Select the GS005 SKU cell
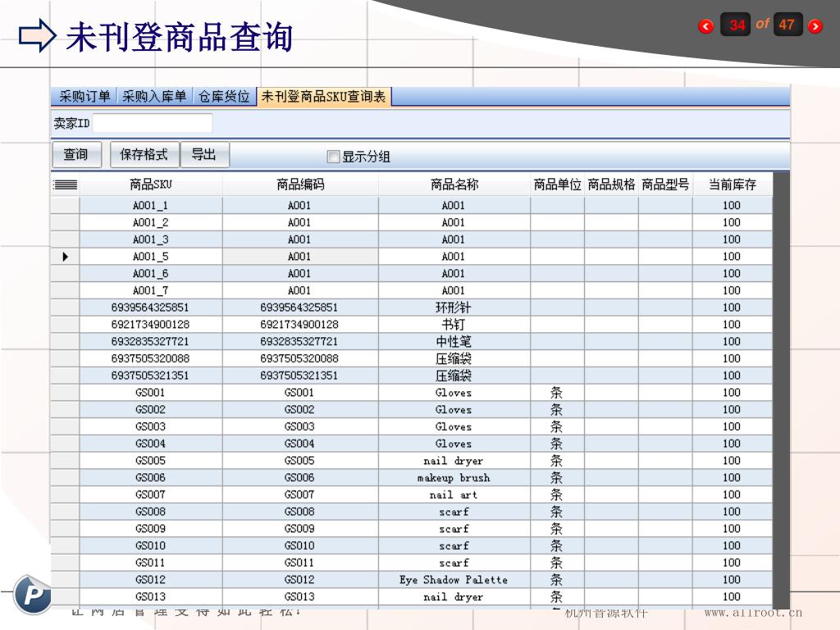Viewport: 840px width, 630px height. click(151, 461)
